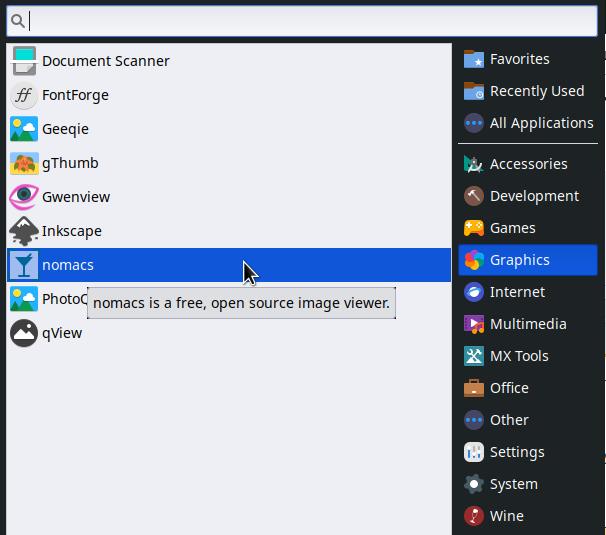Click the FontForge ff icon
Image resolution: width=606 pixels, height=535 pixels.
(24, 95)
